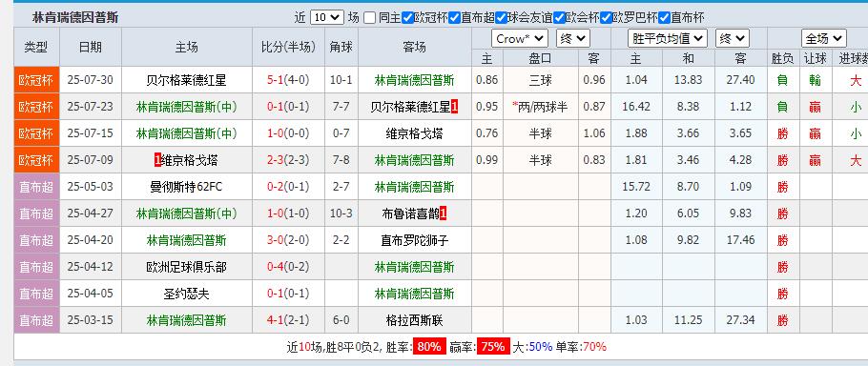The height and width of the screenshot is (366, 868).
Task: Click the 直布超 tag for 25-04-20 match
Action: tap(36, 240)
